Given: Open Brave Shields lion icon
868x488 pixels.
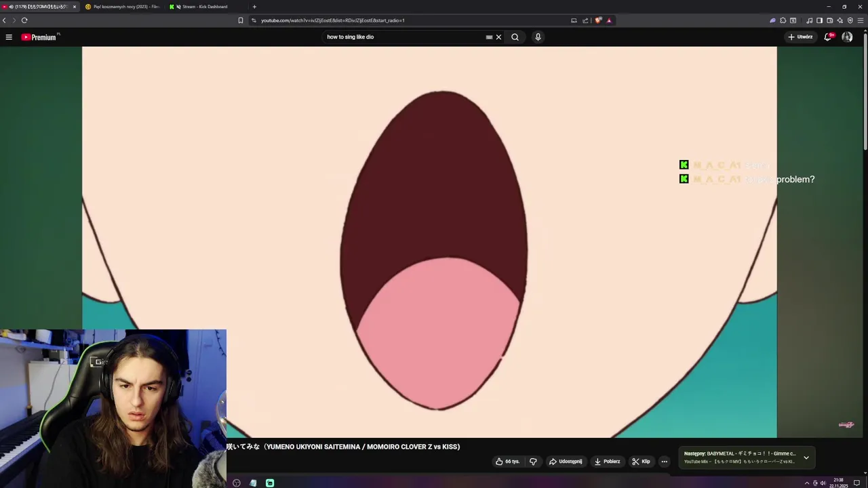Looking at the screenshot, I should (x=598, y=20).
